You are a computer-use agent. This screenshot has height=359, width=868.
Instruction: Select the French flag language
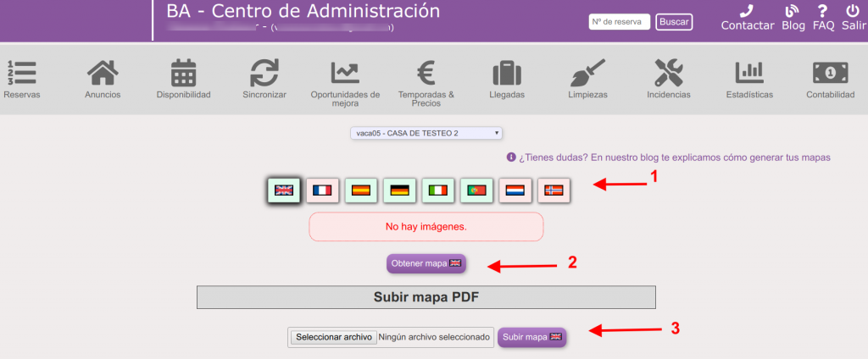(x=322, y=191)
